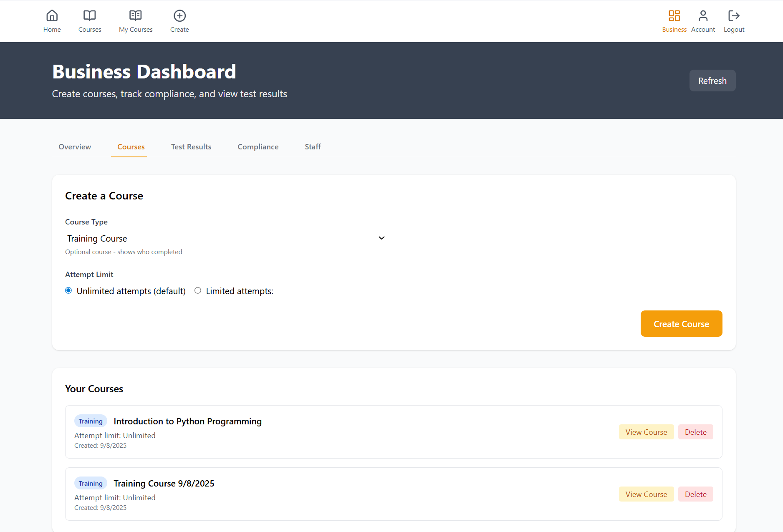
Task: Open the Compliance tab
Action: click(x=258, y=147)
